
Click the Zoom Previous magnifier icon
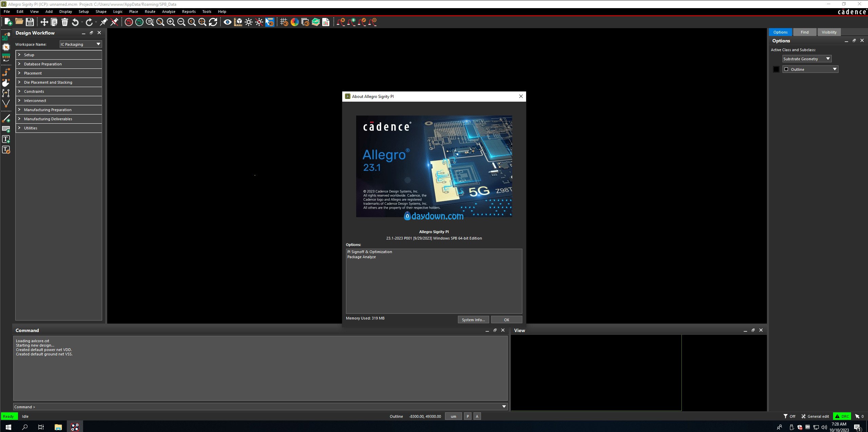pos(192,22)
